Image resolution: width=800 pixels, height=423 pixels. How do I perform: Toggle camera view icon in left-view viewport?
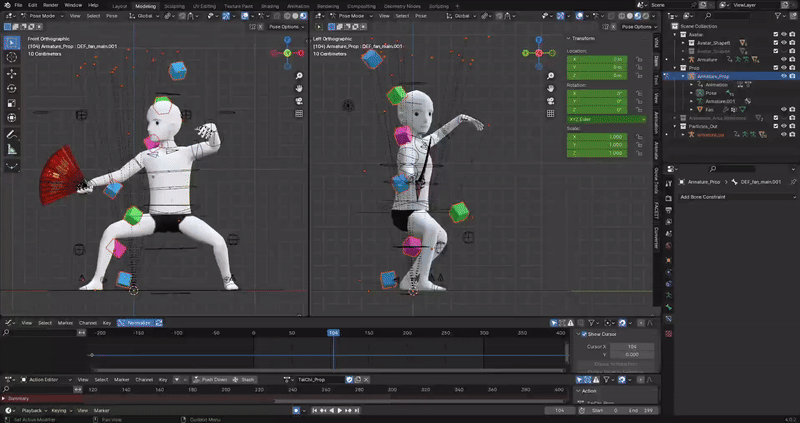(550, 100)
